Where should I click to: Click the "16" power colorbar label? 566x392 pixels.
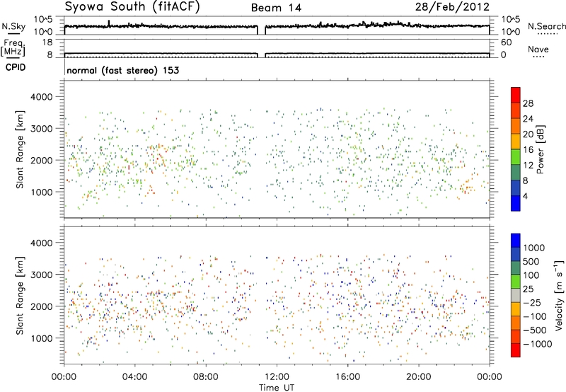point(528,150)
